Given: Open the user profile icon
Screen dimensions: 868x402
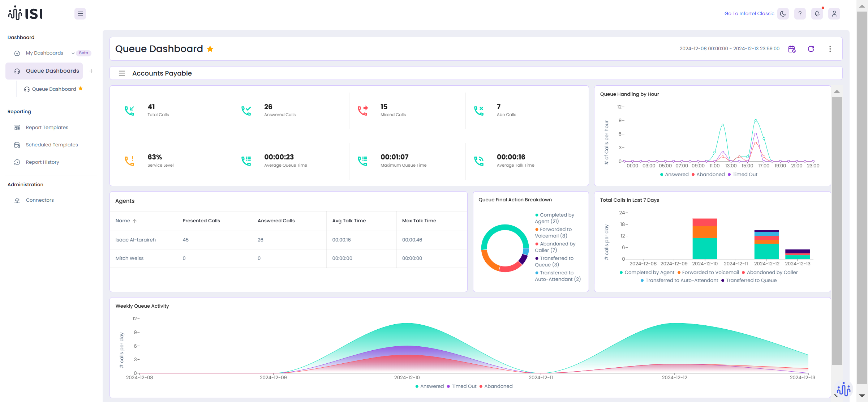Looking at the screenshot, I should click(x=834, y=14).
